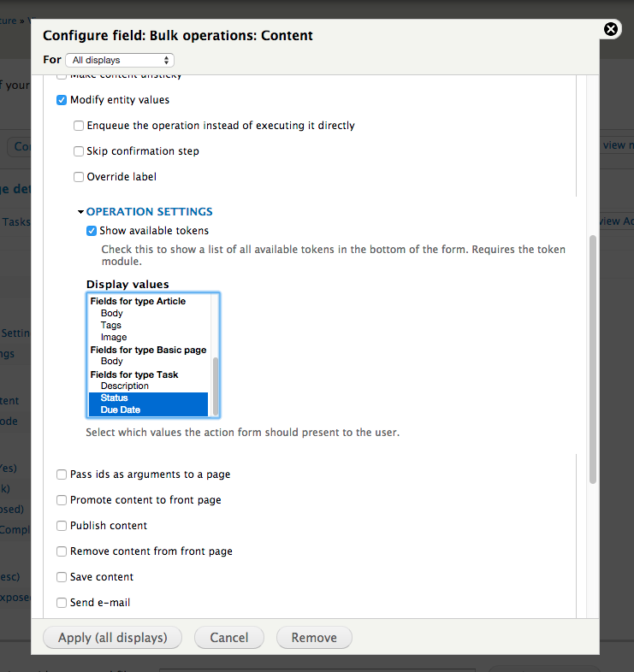Toggle the Override label checkbox
Image resolution: width=634 pixels, height=672 pixels.
(79, 177)
